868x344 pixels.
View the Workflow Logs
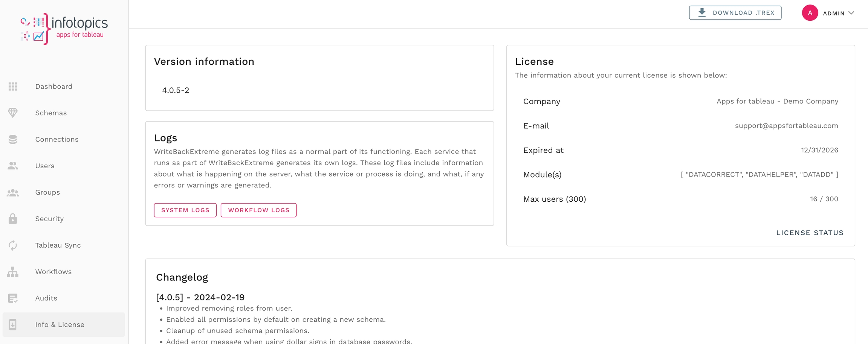(x=258, y=210)
